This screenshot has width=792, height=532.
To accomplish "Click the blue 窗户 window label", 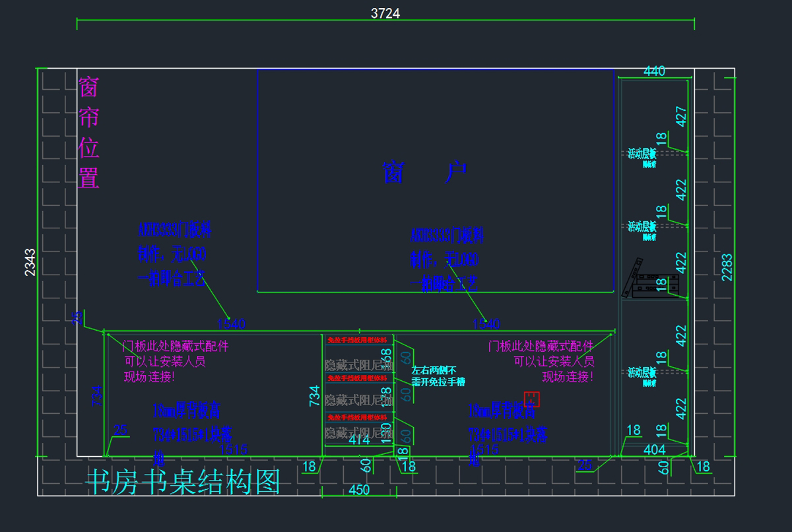I will click(x=426, y=173).
